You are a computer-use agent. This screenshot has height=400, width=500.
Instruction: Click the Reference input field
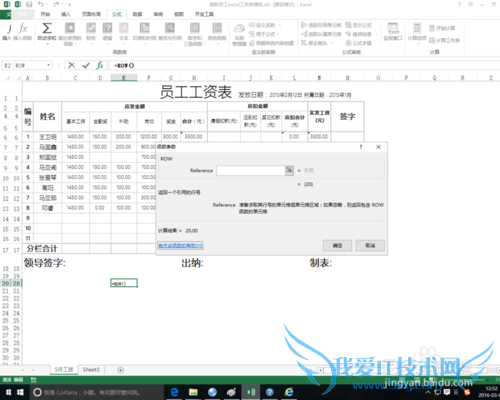click(251, 170)
